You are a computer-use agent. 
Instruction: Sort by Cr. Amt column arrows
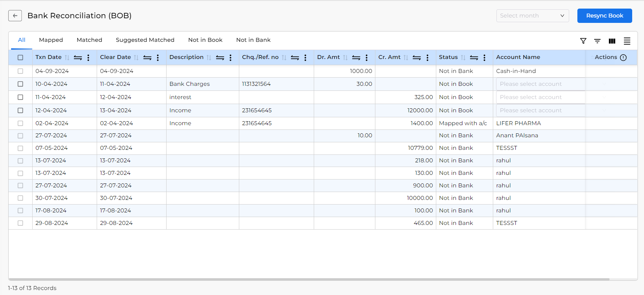tap(406, 58)
